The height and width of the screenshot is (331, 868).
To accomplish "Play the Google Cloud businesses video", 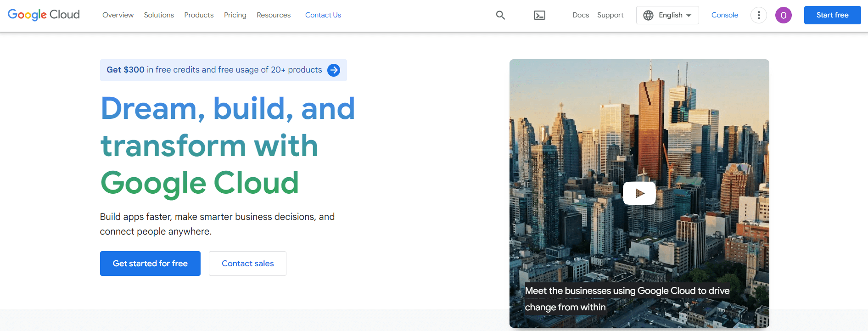I will (x=639, y=193).
